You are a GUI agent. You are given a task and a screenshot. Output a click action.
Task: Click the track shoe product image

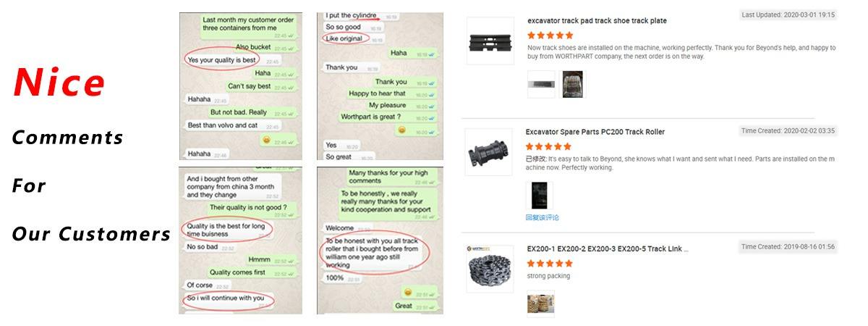tap(490, 41)
